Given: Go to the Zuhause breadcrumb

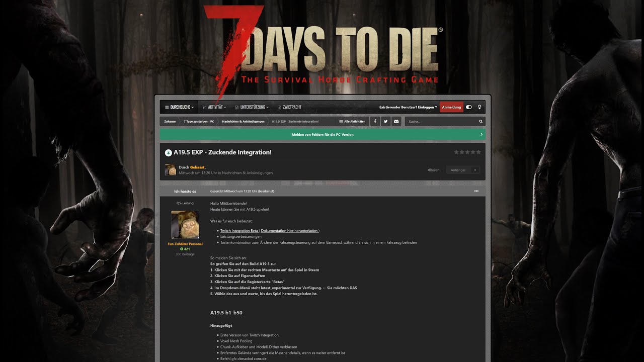Looking at the screenshot, I should click(170, 122).
